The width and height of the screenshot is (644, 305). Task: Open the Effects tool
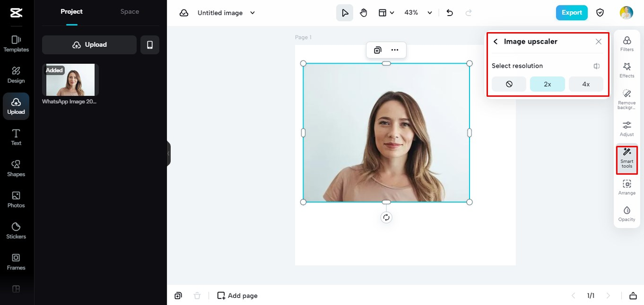pyautogui.click(x=627, y=70)
